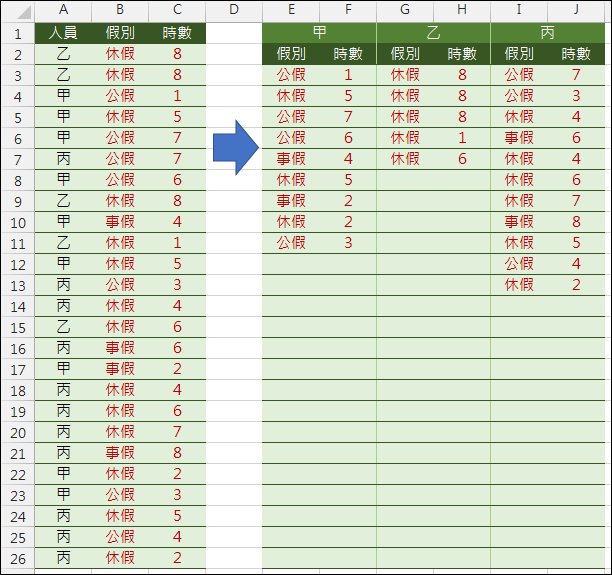Click cell C6 containing 7

click(177, 138)
